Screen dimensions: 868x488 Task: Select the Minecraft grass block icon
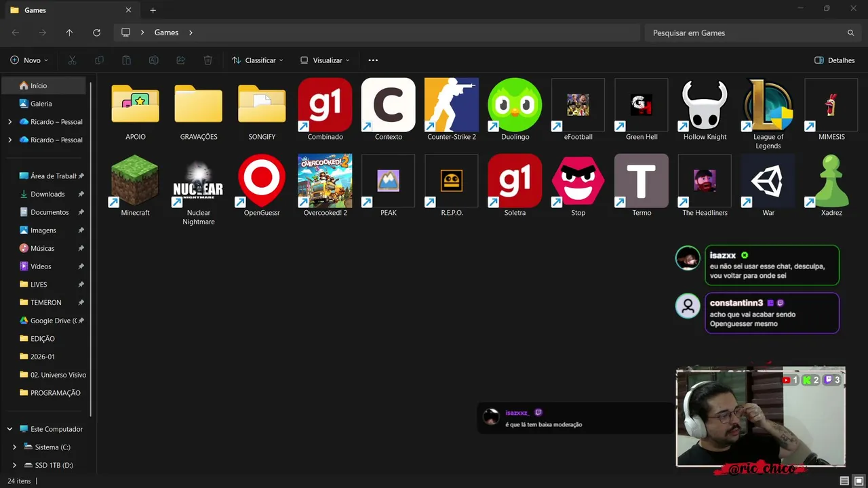click(135, 180)
